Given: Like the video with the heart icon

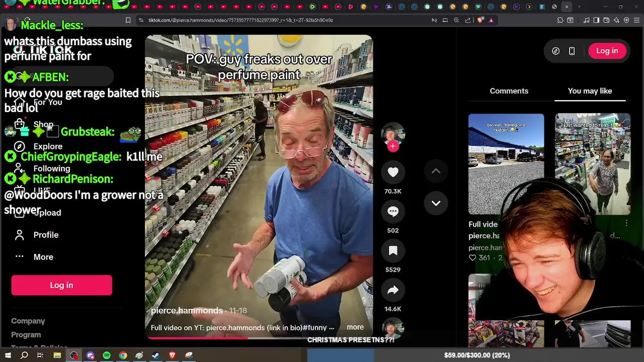Looking at the screenshot, I should tap(393, 172).
